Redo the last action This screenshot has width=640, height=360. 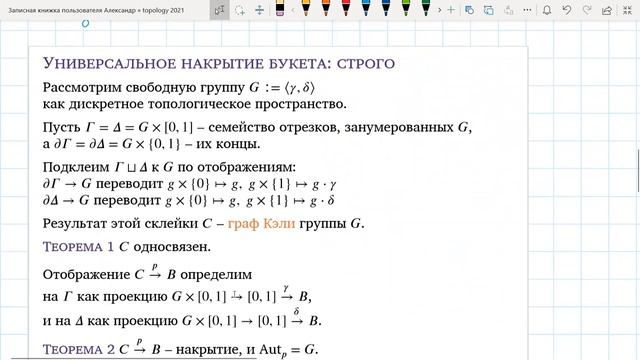point(587,10)
